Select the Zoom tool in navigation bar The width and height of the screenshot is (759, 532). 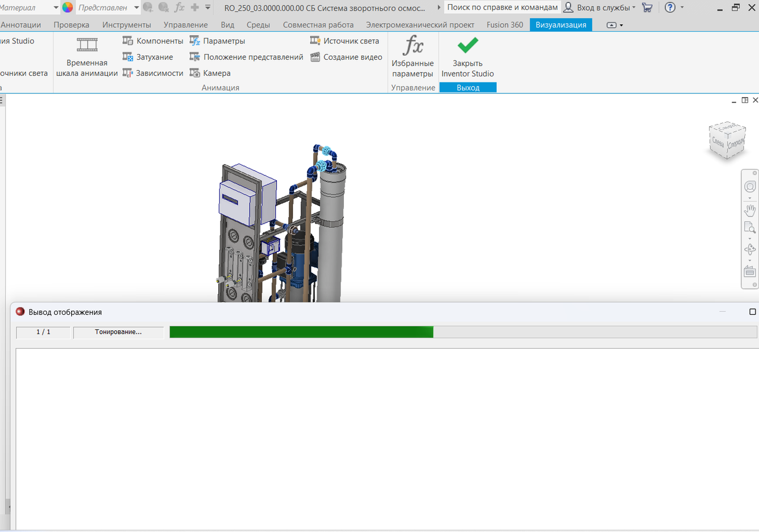[x=750, y=228]
